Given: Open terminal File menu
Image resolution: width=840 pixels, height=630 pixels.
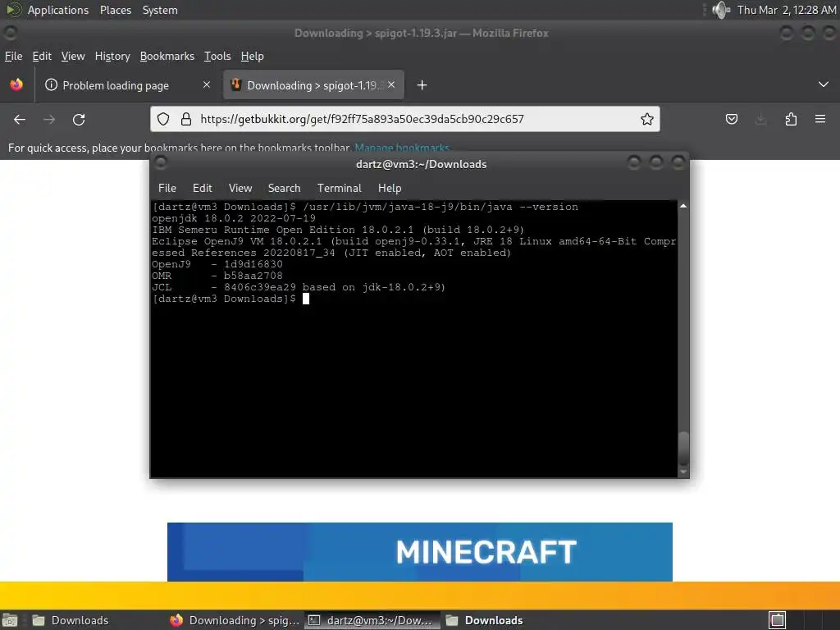Looking at the screenshot, I should pos(167,188).
